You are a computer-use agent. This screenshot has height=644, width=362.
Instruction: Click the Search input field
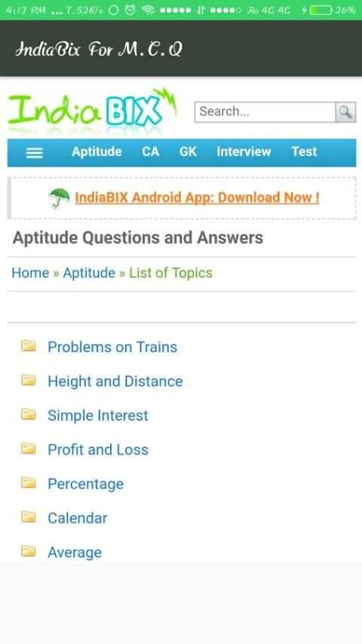pyautogui.click(x=265, y=112)
